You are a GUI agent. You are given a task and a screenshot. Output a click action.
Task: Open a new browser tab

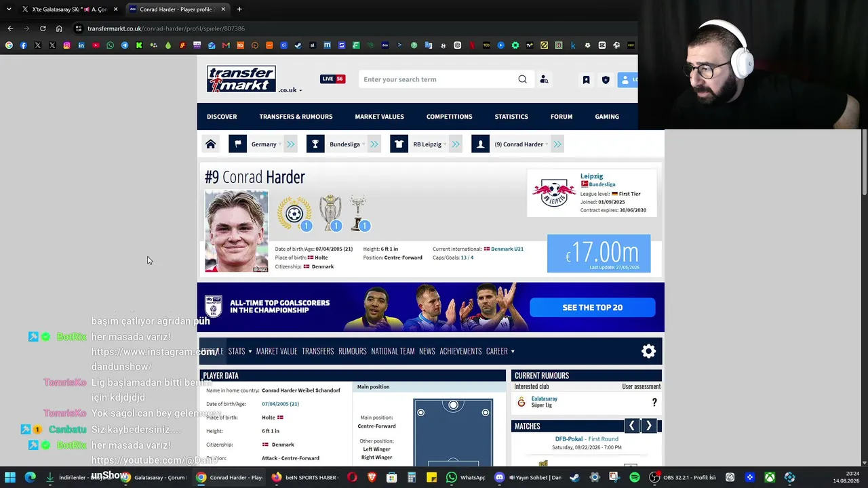239,9
